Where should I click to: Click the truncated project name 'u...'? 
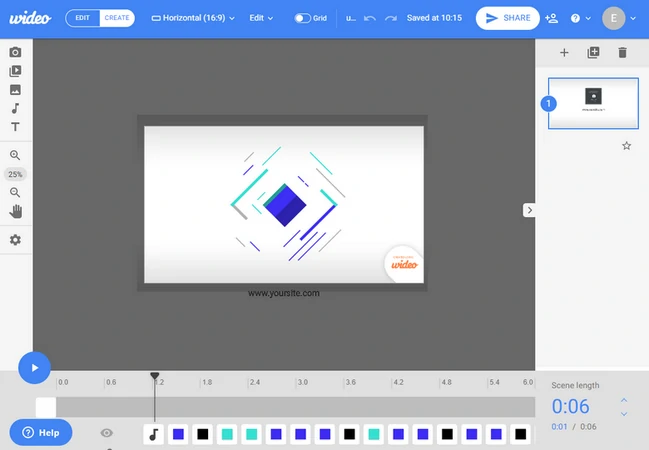[351, 18]
